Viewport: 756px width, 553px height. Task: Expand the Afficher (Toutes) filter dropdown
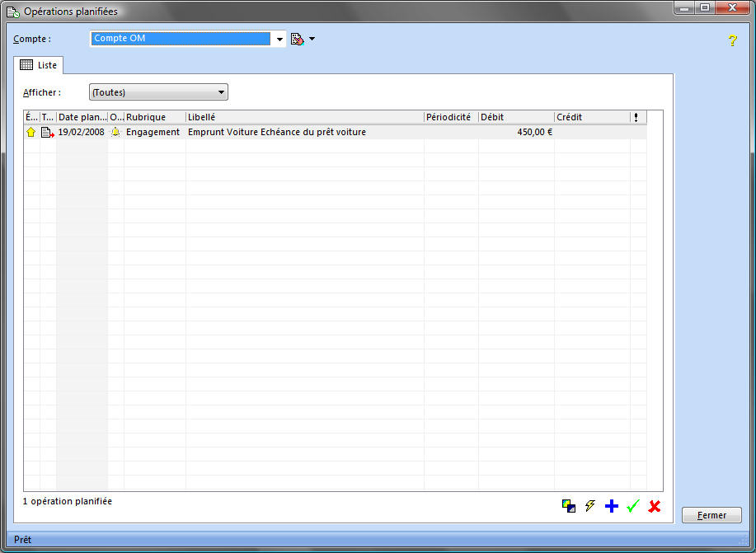pos(221,92)
